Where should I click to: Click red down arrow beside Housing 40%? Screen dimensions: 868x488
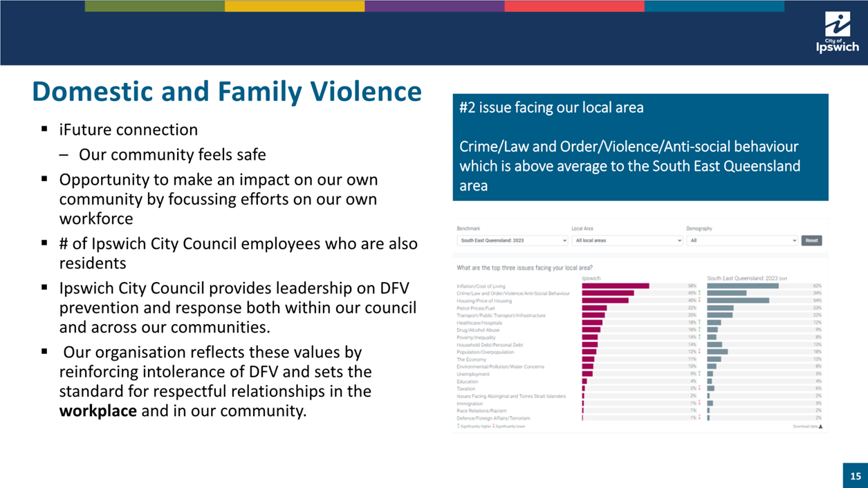tap(699, 301)
